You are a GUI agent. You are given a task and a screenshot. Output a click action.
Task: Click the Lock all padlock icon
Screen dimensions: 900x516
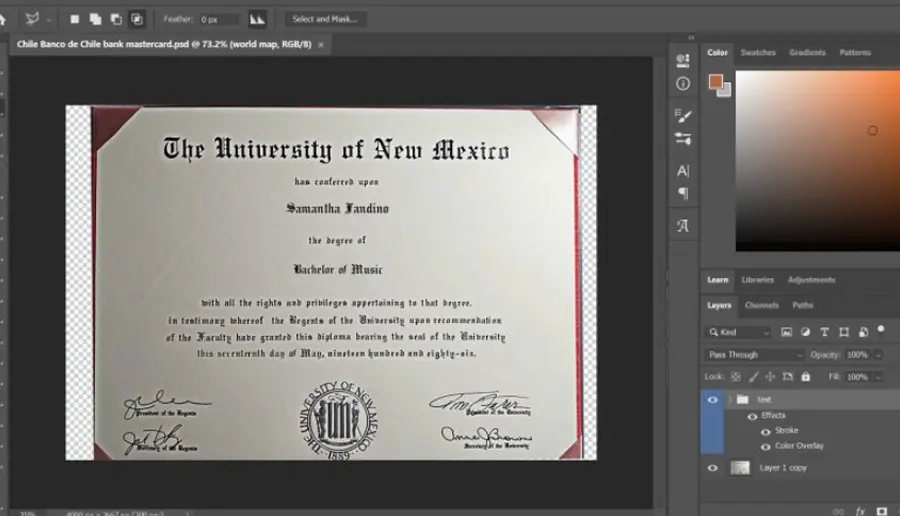[x=806, y=377]
